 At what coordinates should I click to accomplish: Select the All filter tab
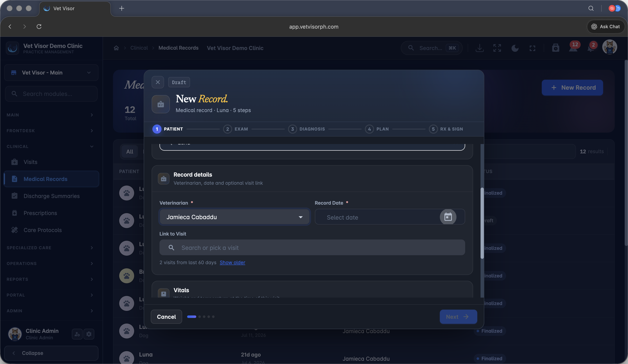pos(130,151)
